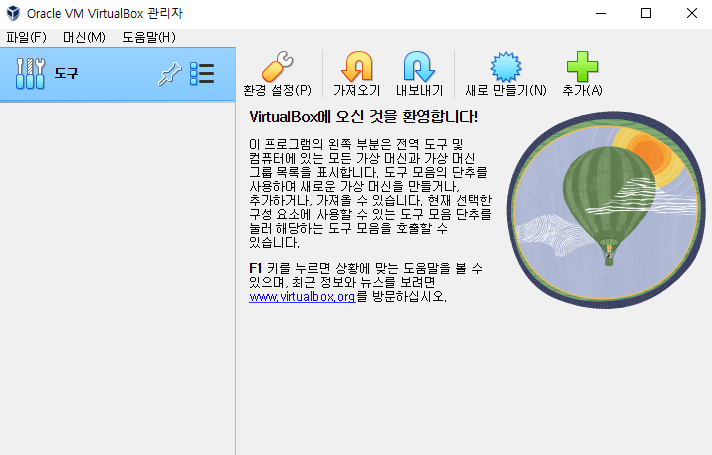
Task: Click the VirtualBox cube icon in title bar
Action: click(x=13, y=13)
